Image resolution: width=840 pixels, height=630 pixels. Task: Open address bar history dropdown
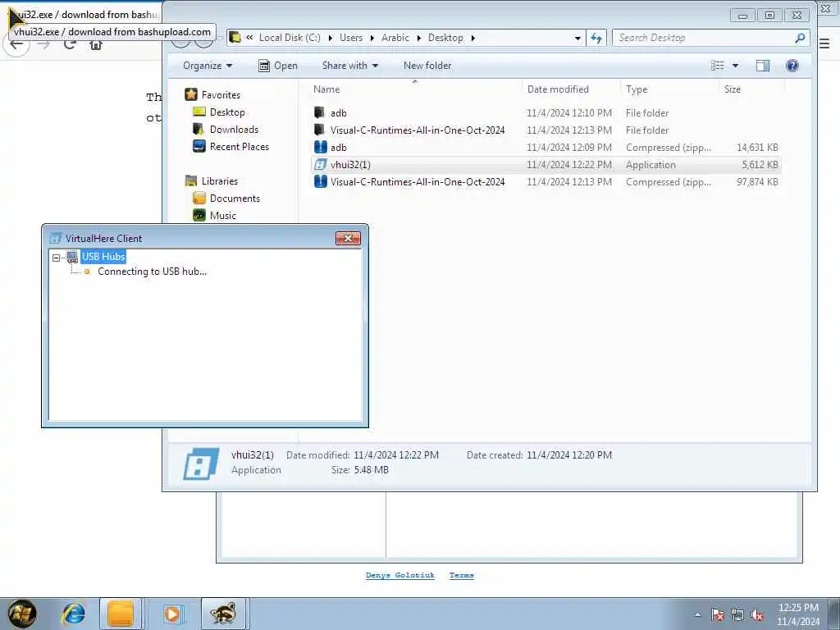pyautogui.click(x=577, y=38)
